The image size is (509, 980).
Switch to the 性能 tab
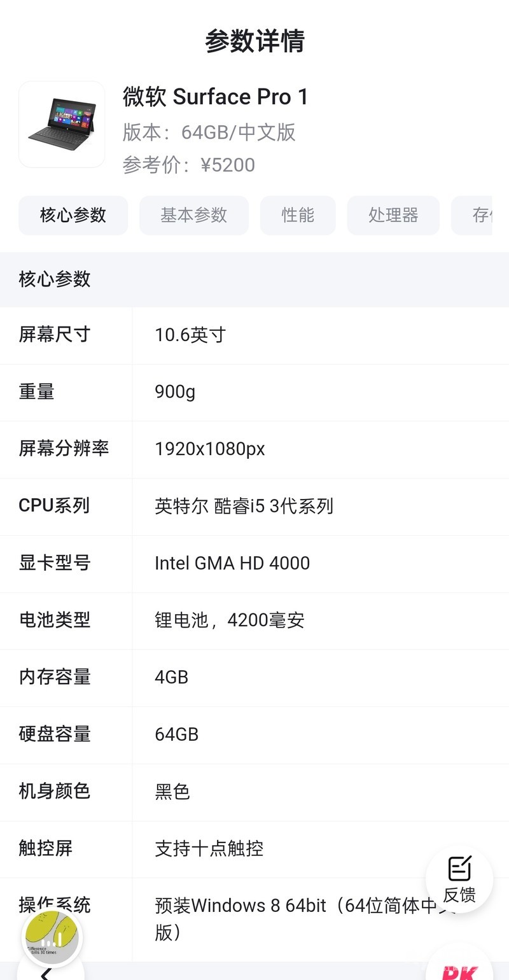(x=298, y=215)
